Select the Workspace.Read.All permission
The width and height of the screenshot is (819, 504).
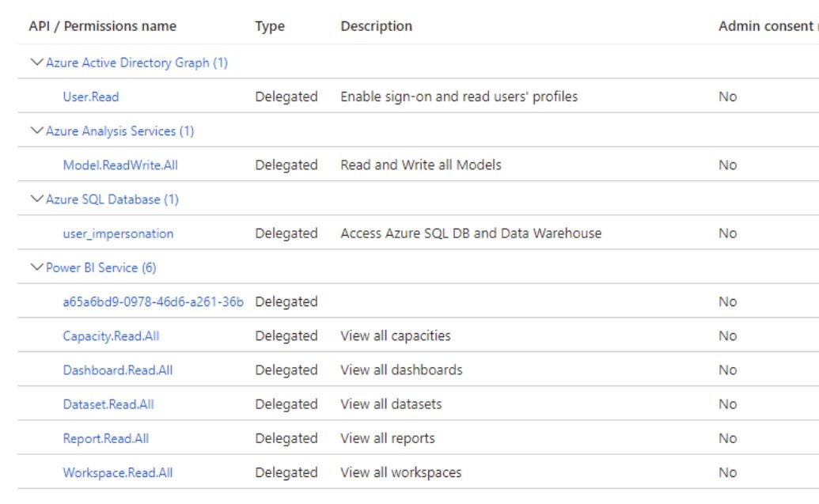pos(117,472)
